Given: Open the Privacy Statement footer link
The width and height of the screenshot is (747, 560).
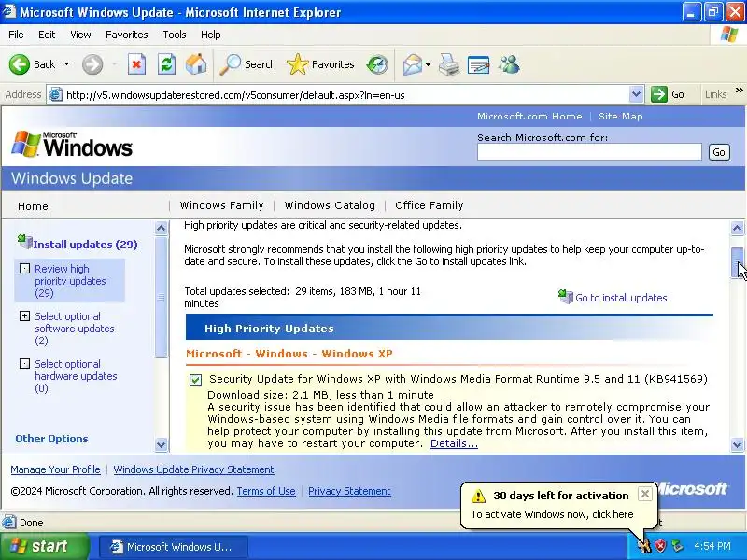Looking at the screenshot, I should 349,491.
